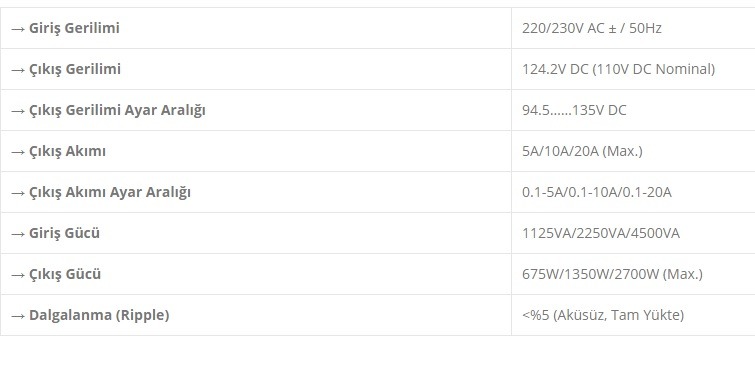Click the 124.2V DC nominal value

click(x=619, y=69)
